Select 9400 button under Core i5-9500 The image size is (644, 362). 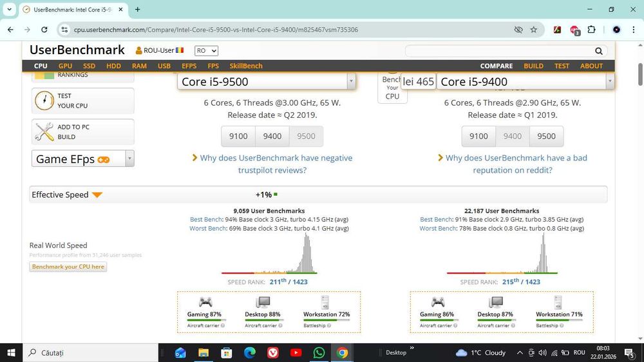click(272, 136)
